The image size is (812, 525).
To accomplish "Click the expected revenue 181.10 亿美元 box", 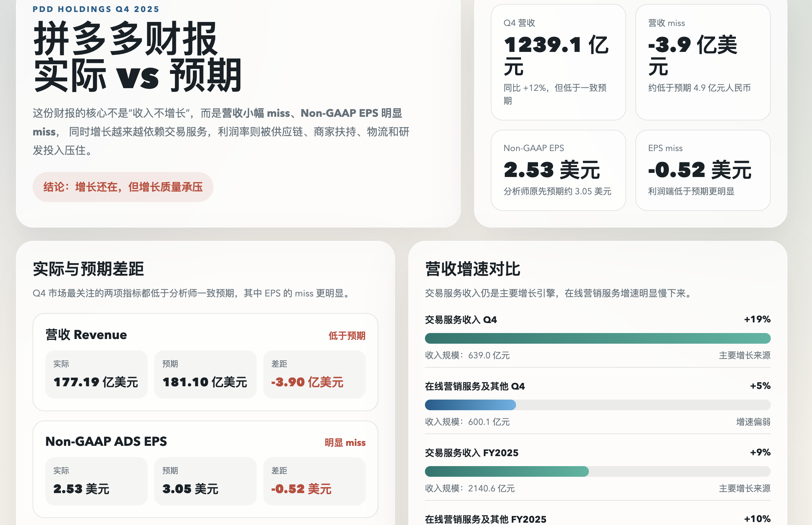I will click(205, 374).
